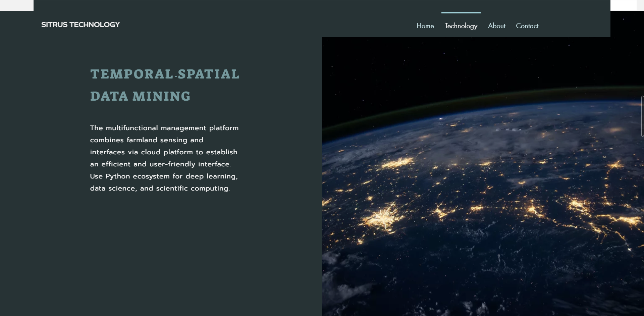Screen dimensions: 644x316
Task: Click the page scrollbar thumb at right edge
Action: (x=642, y=116)
